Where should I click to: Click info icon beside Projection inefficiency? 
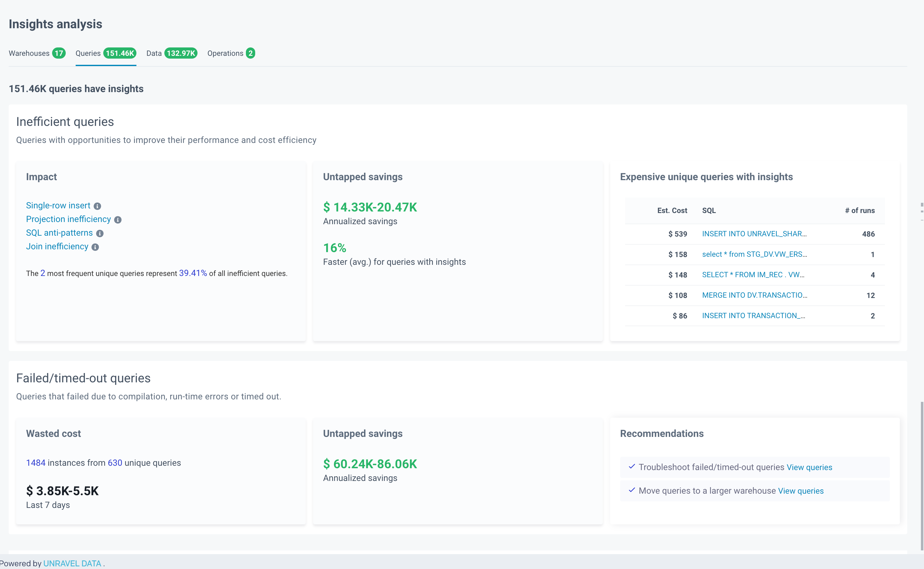click(x=118, y=220)
